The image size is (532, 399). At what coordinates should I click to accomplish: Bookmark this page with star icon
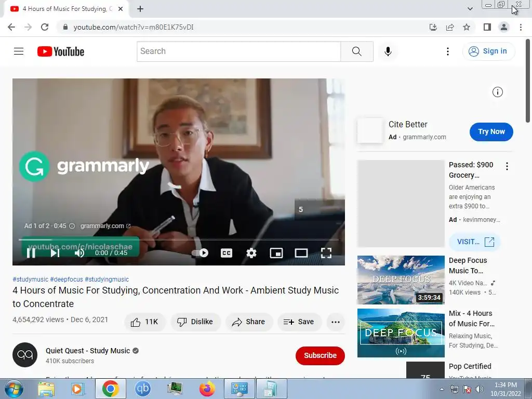[467, 27]
